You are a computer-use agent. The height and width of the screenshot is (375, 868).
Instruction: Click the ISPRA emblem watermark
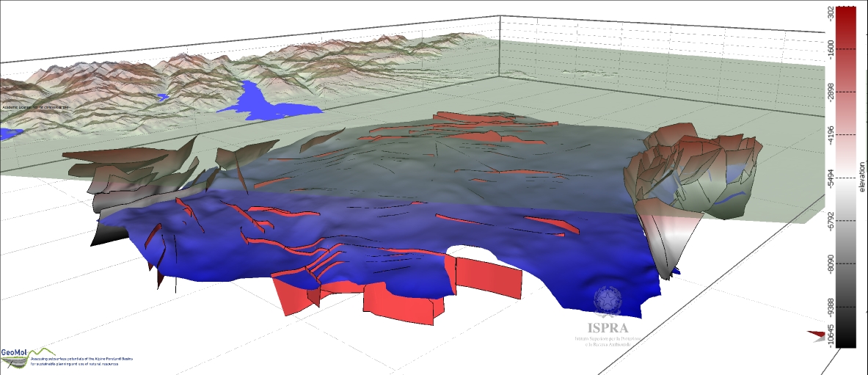pos(608,301)
